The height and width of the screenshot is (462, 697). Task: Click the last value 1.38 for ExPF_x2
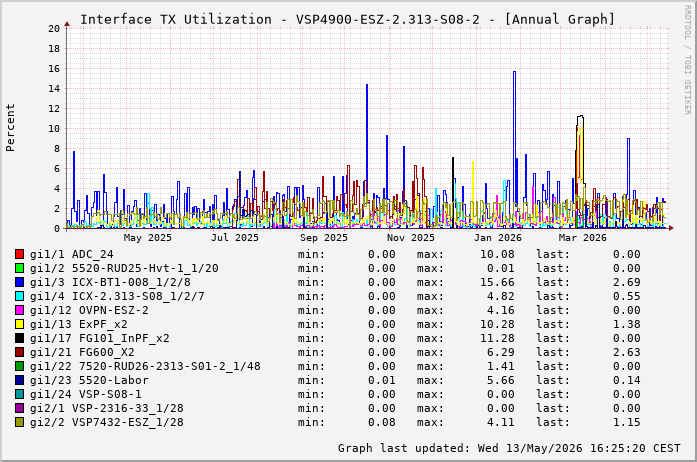[627, 324]
